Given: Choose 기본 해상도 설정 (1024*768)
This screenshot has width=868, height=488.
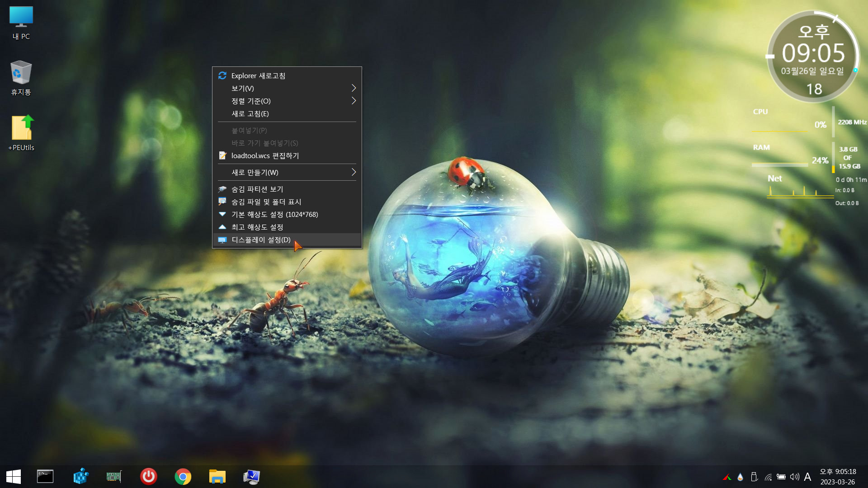Looking at the screenshot, I should (x=287, y=214).
